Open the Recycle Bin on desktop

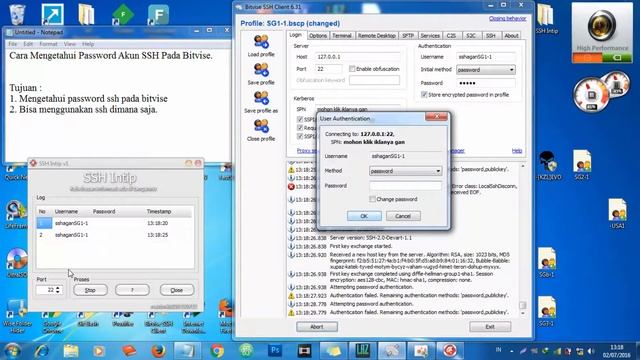coord(17,15)
